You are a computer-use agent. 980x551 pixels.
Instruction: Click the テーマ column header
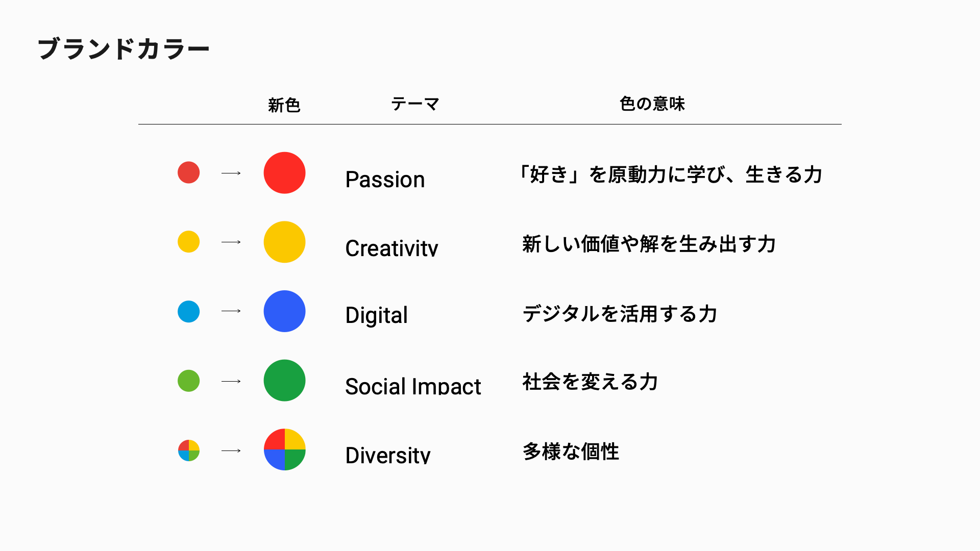pos(415,105)
